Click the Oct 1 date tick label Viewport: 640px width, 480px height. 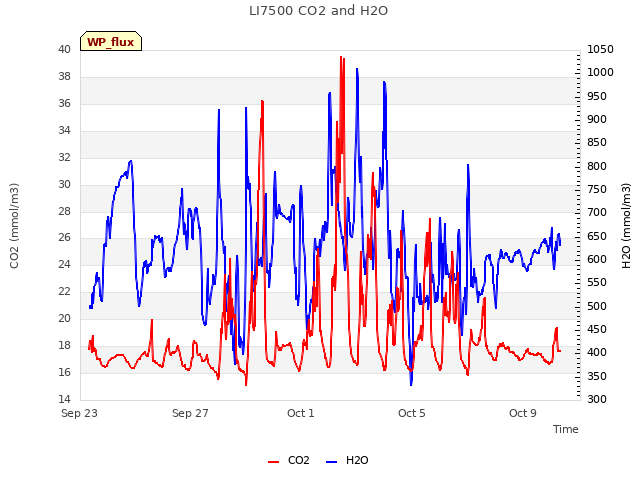(301, 413)
